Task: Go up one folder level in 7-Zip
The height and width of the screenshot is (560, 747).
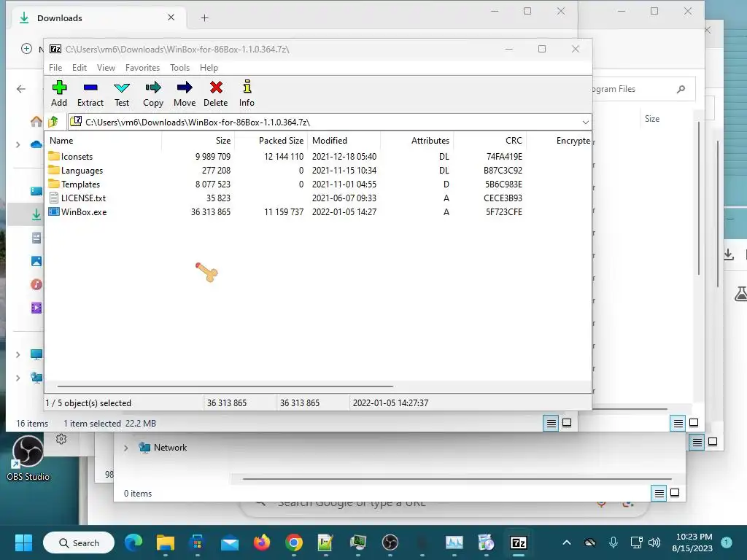Action: (x=53, y=122)
